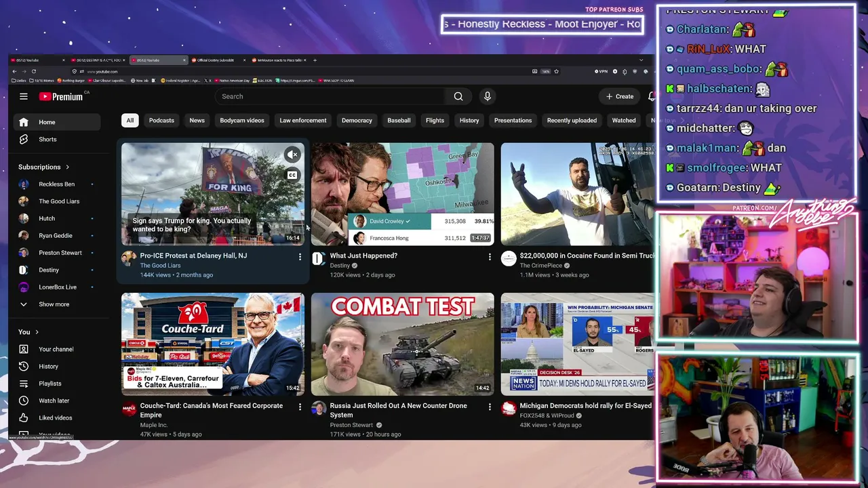Select the Recently uploaded filter chip

pos(572,121)
